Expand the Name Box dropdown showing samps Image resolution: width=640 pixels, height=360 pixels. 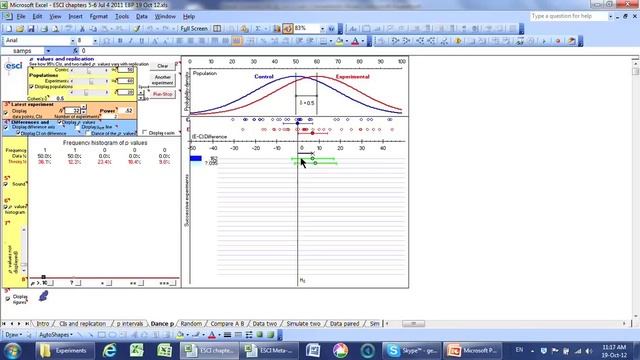(x=48, y=51)
